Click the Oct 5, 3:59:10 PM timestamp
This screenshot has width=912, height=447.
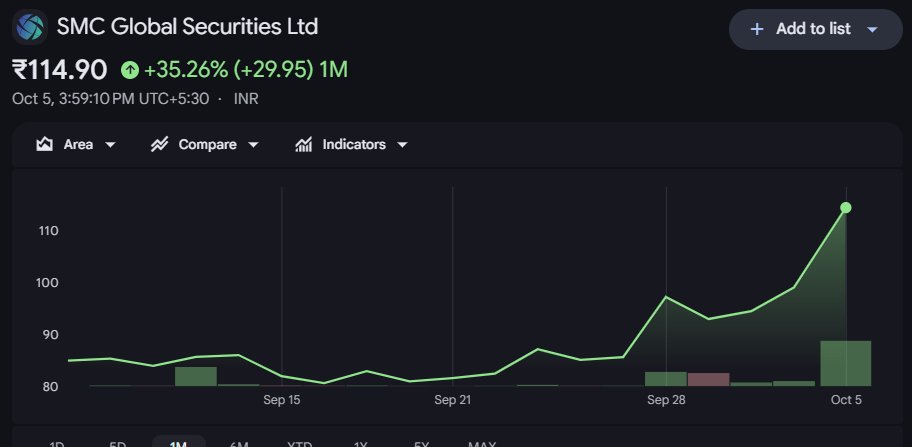click(x=111, y=99)
